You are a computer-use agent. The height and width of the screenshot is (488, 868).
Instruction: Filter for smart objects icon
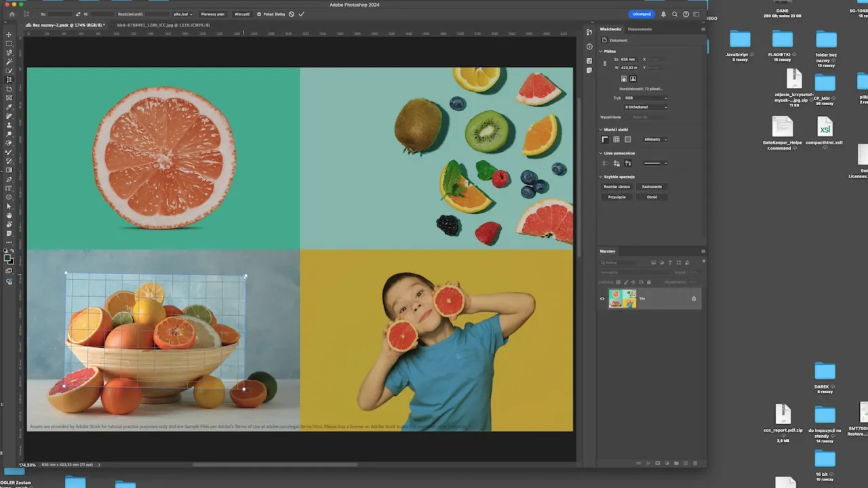[x=686, y=262]
